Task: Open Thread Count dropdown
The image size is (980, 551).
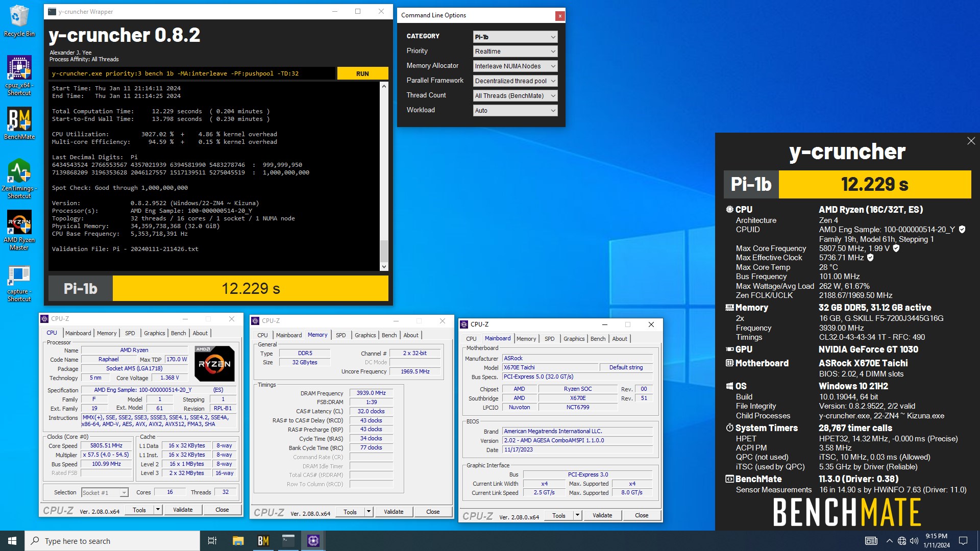Action: pos(515,96)
